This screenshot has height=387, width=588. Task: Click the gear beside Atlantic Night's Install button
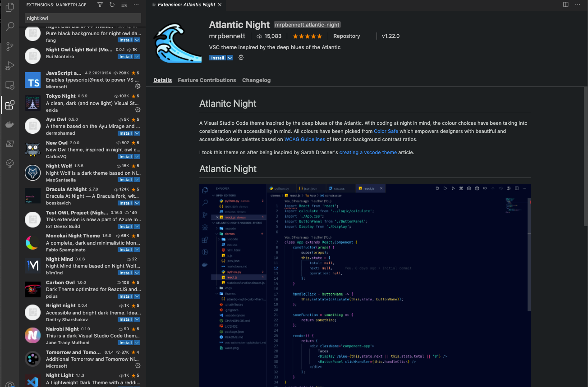pos(240,58)
